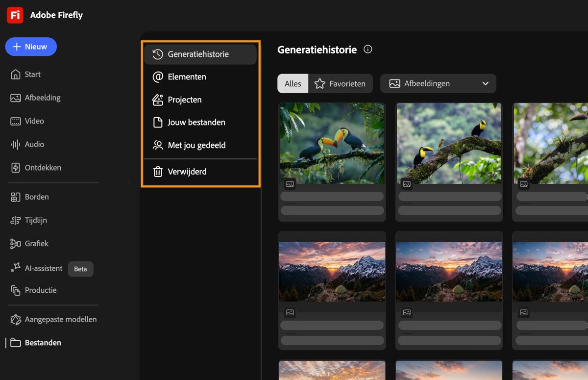This screenshot has height=380, width=588.
Task: Click the AI-assistent sparkle icon
Action: pos(16,268)
